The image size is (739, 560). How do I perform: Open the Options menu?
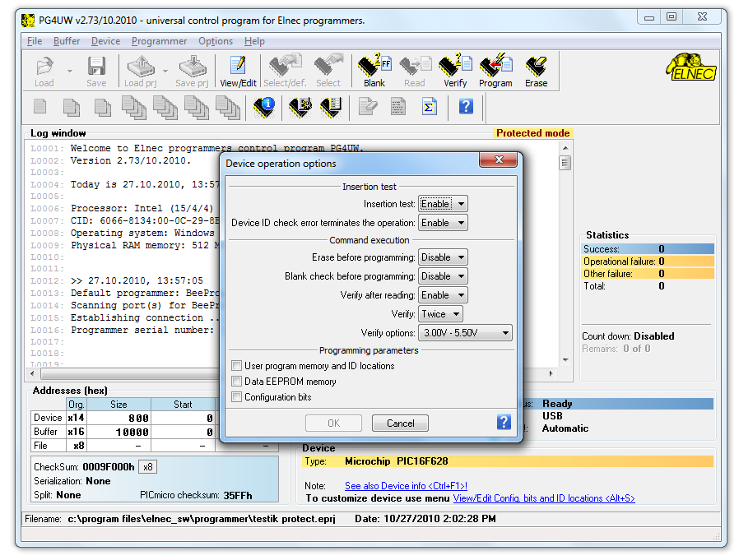[x=216, y=41]
